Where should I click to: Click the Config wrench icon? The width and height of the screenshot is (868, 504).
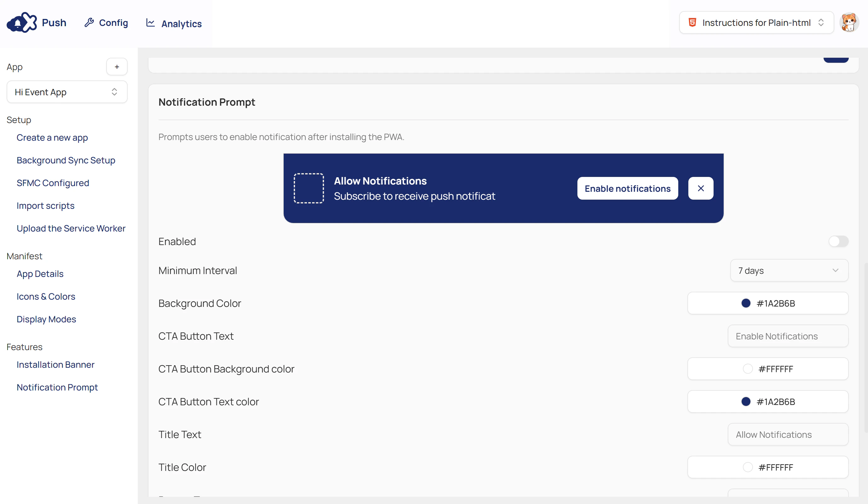point(89,22)
